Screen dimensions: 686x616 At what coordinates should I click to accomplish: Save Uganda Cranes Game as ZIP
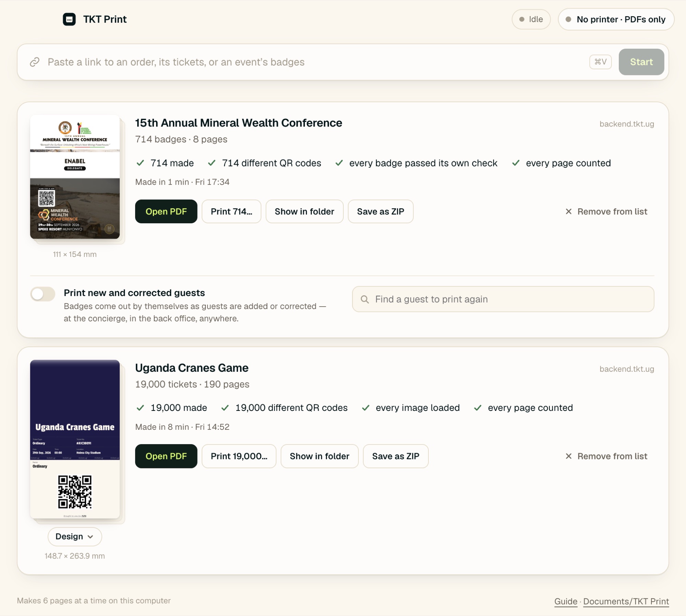pyautogui.click(x=395, y=456)
